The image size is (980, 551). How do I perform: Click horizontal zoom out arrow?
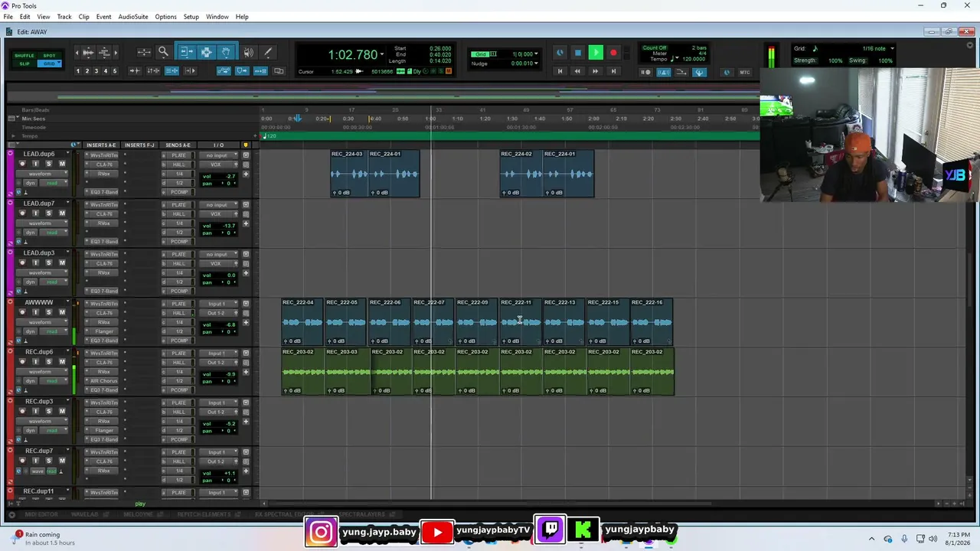(x=77, y=52)
